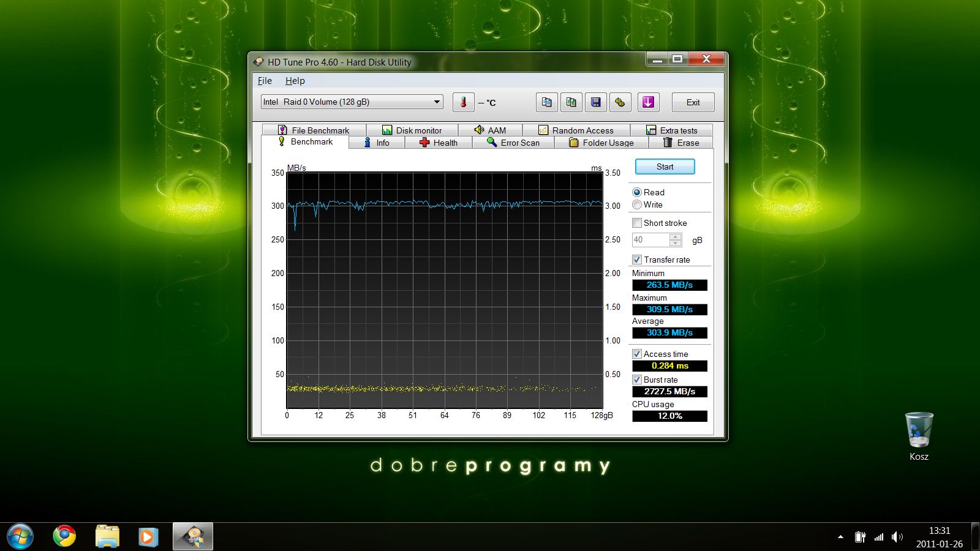This screenshot has height=551, width=980.
Task: Click the temperature thermometer icon button
Action: 464,102
